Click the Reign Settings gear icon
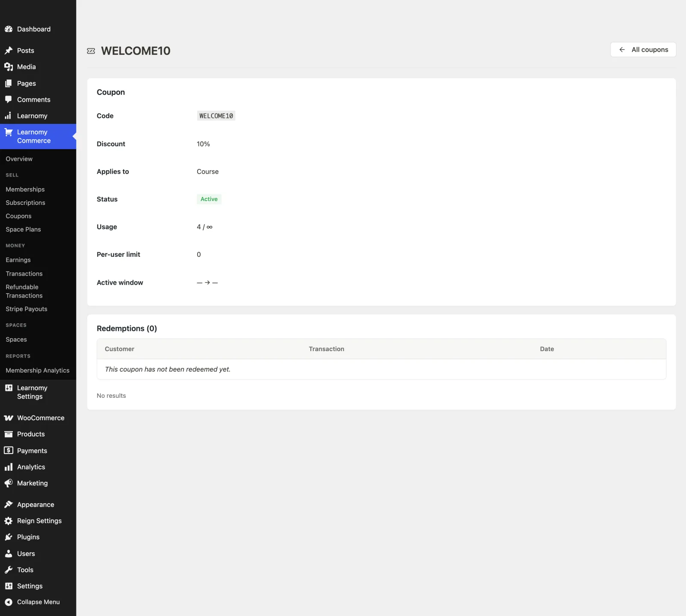 [9, 521]
